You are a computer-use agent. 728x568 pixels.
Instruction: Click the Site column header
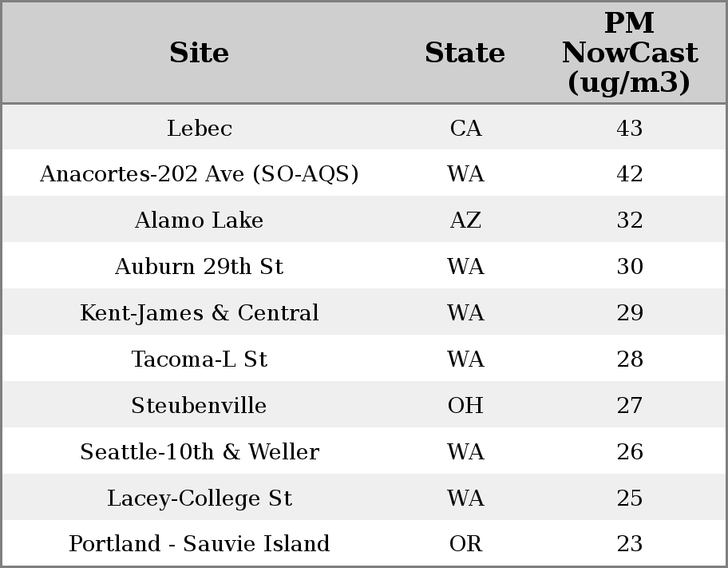(x=199, y=54)
